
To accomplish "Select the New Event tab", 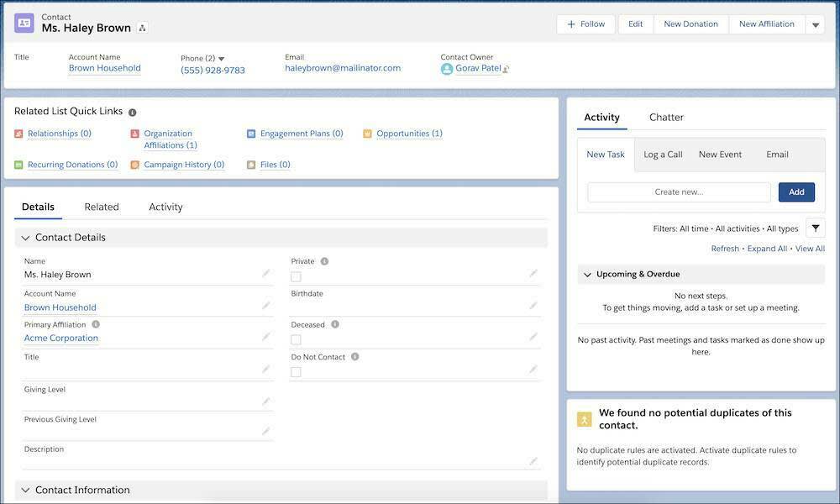I will coord(720,155).
